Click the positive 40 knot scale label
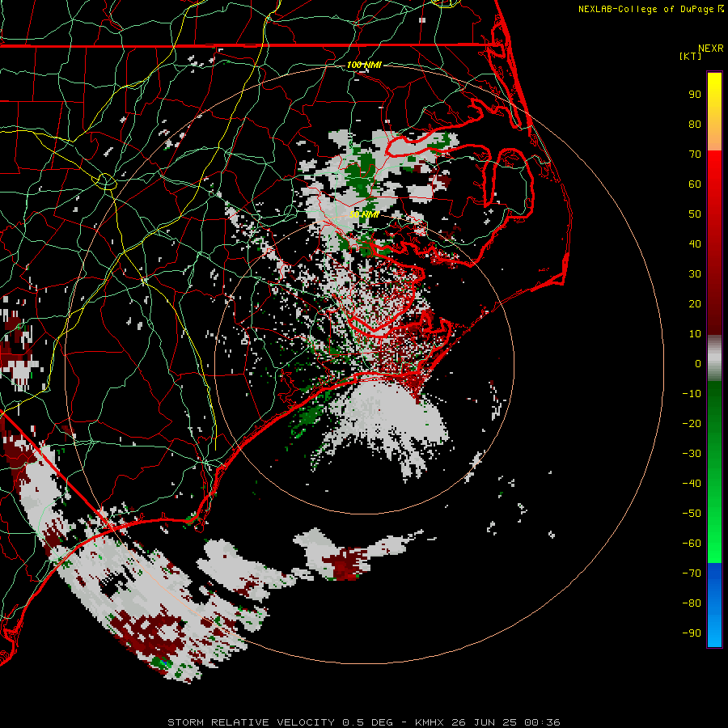The image size is (728, 728). click(x=695, y=244)
